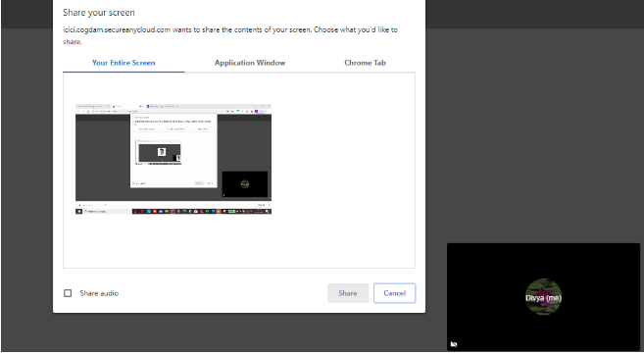Click the blue underline beneath Your Entire Screen

tap(124, 72)
